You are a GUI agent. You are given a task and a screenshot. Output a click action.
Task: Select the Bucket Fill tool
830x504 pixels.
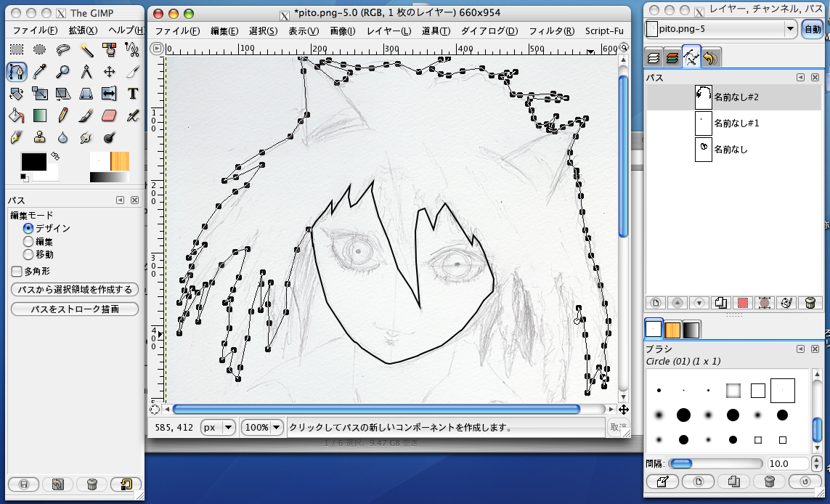[x=17, y=115]
